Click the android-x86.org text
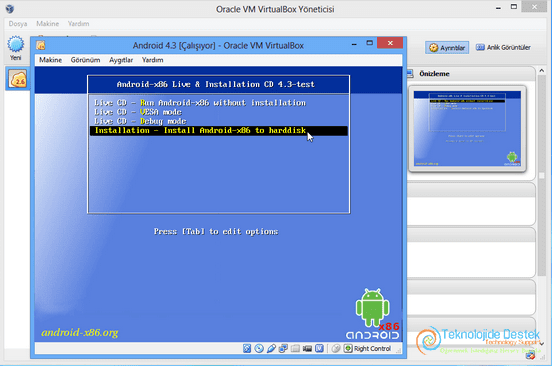This screenshot has height=366, width=552. [80, 332]
